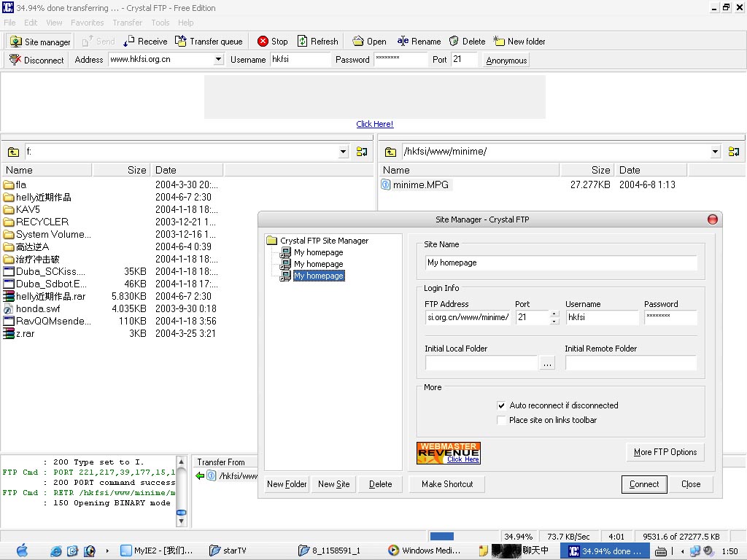Expand the remote path dropdown
Screen dimensions: 747x560
(x=715, y=152)
